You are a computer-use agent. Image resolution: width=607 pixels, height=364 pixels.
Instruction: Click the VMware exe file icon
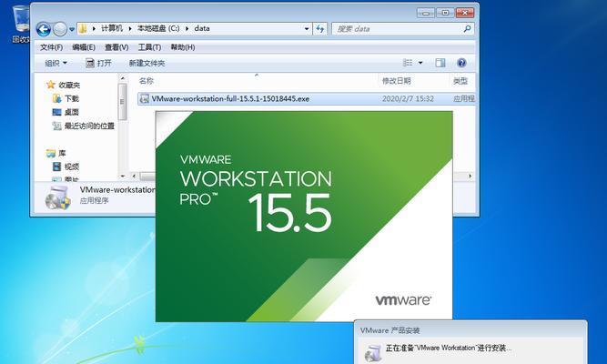coord(145,99)
